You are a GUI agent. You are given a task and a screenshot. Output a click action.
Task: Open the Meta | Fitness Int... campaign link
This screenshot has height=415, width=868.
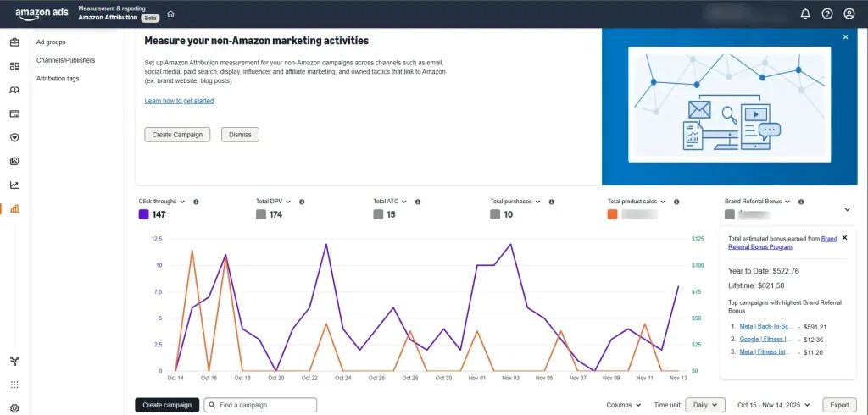tap(766, 352)
